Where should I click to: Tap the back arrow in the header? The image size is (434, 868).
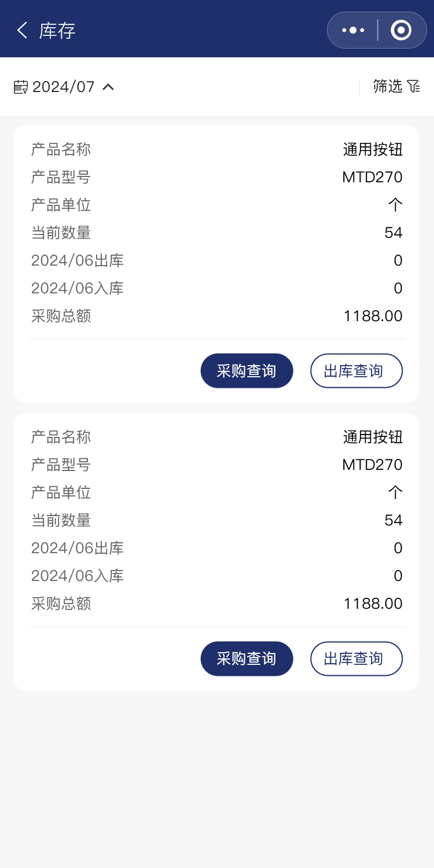tap(22, 30)
